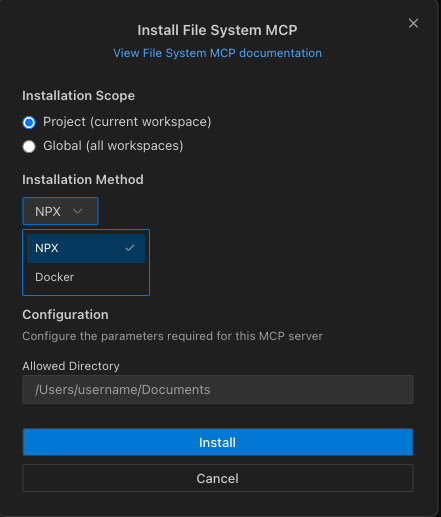Click the Installation Method heading
This screenshot has height=517, width=441.
pos(83,180)
